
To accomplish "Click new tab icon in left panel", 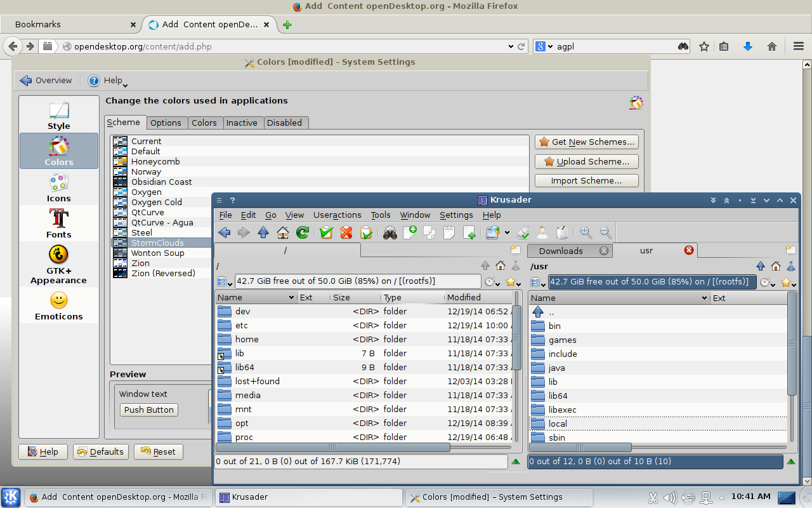I will [516, 250].
